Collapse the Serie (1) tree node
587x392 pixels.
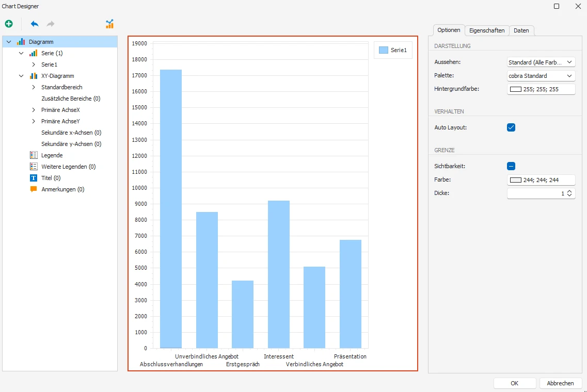21,53
